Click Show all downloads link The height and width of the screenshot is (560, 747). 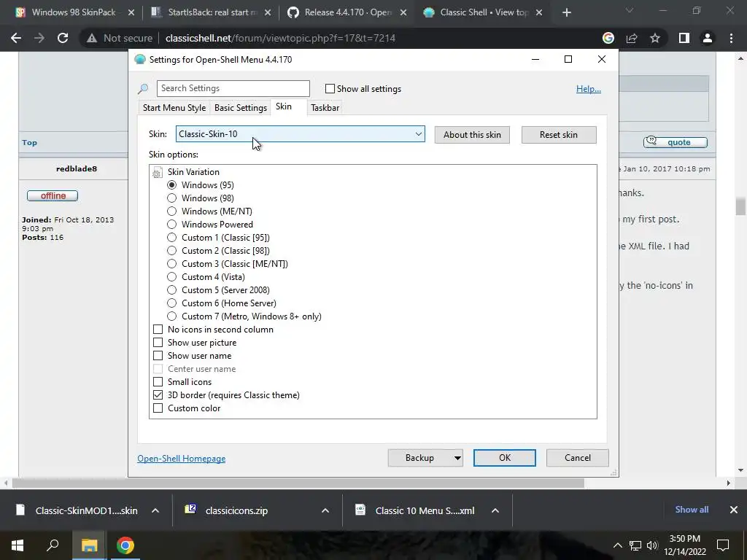tap(692, 510)
